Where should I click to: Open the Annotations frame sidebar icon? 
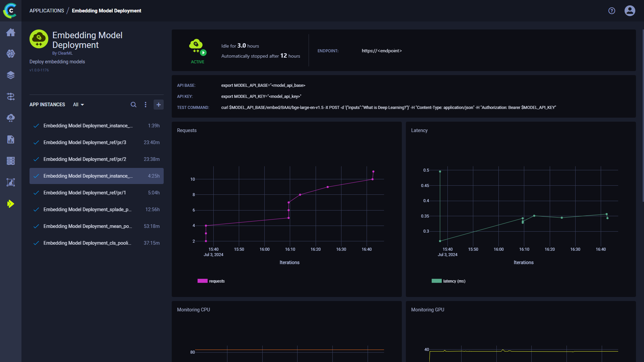11,182
